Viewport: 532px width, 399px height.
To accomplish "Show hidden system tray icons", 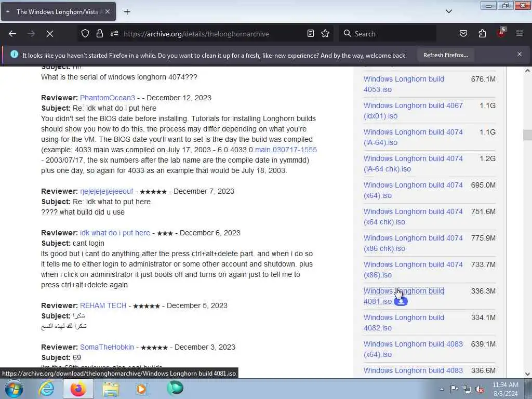I will pyautogui.click(x=442, y=389).
